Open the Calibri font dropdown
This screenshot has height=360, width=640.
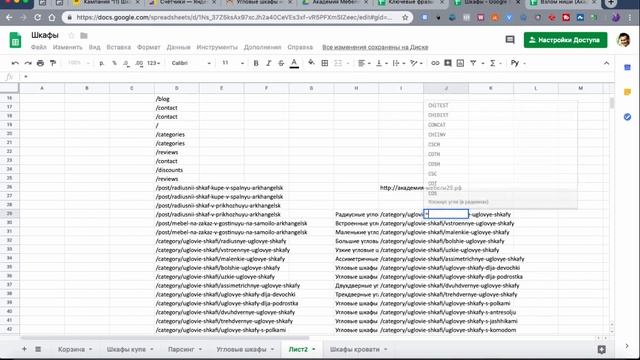click(x=191, y=63)
